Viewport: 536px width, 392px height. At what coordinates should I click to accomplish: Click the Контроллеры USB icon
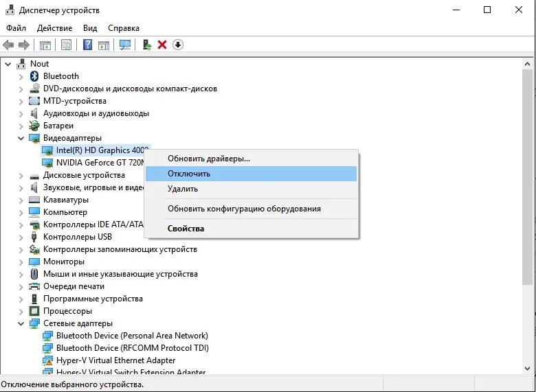point(34,237)
